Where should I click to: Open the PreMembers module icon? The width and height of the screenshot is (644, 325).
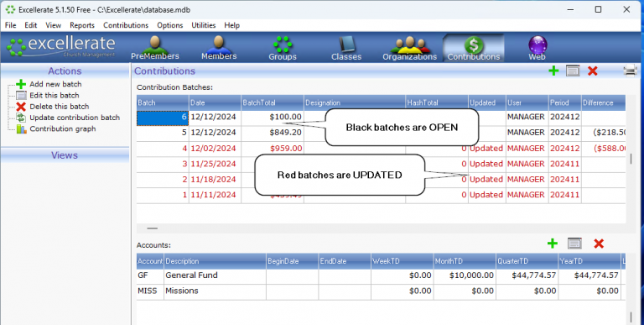pyautogui.click(x=155, y=48)
